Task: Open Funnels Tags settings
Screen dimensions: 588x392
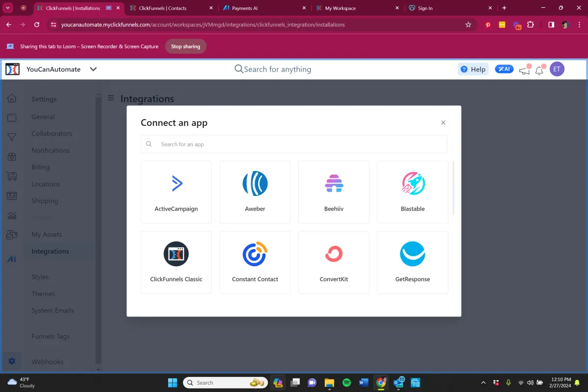Action: [50, 336]
